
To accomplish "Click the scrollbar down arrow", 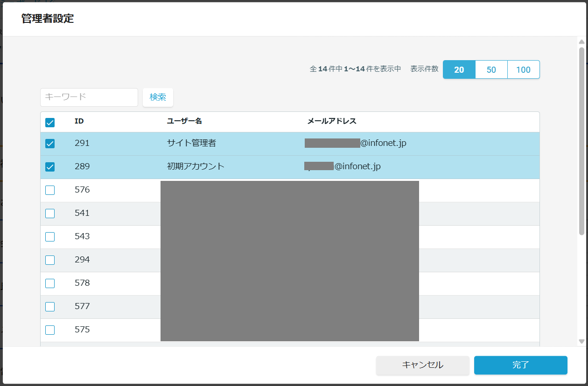I will (581, 341).
